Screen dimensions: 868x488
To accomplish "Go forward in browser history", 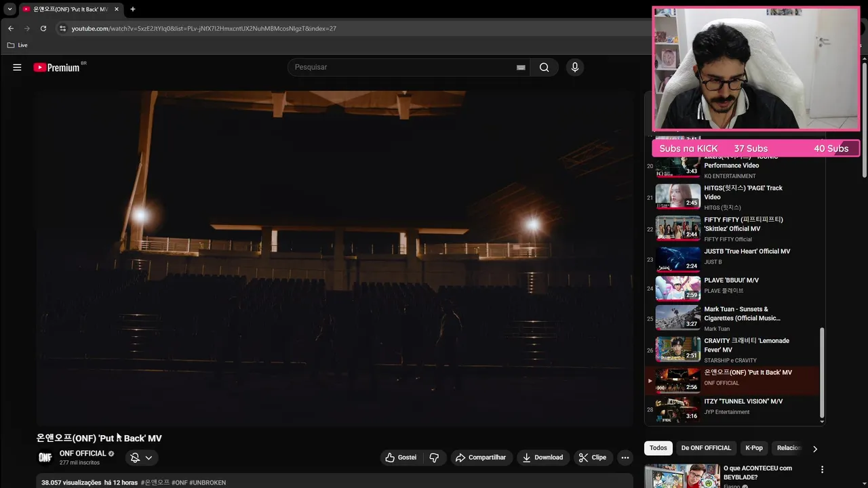I will coord(27,28).
